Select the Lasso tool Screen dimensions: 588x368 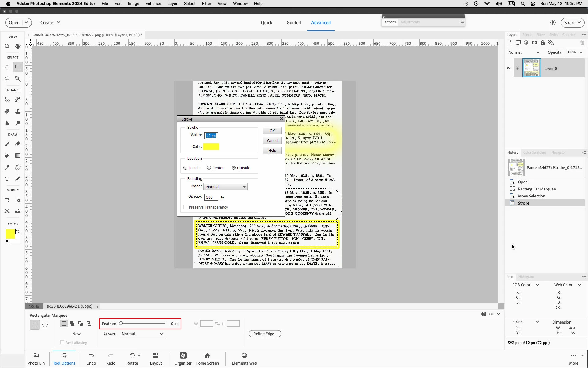point(7,79)
